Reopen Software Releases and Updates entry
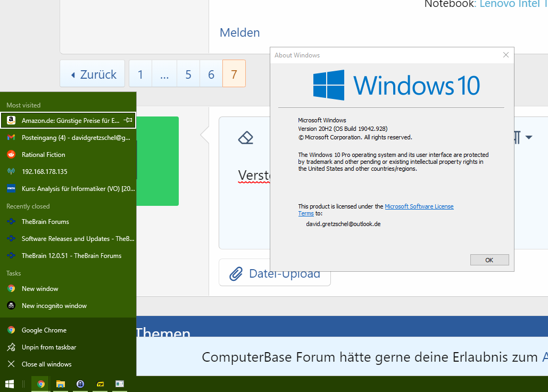 (x=68, y=239)
